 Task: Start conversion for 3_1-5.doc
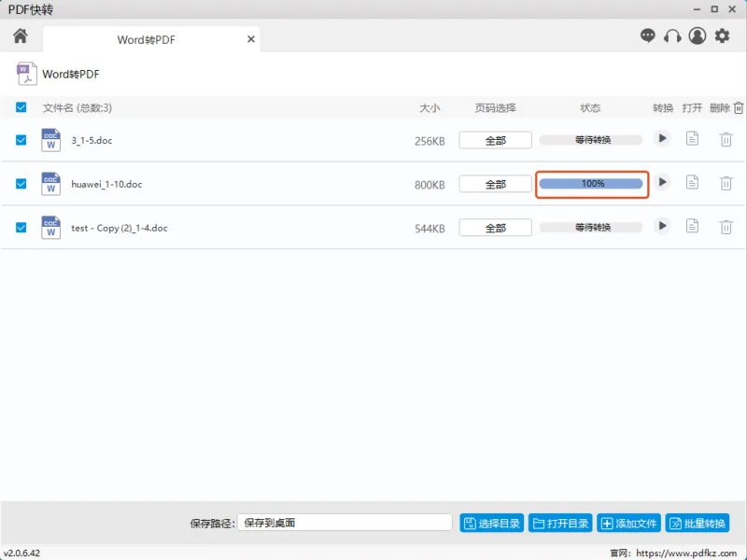coord(662,138)
